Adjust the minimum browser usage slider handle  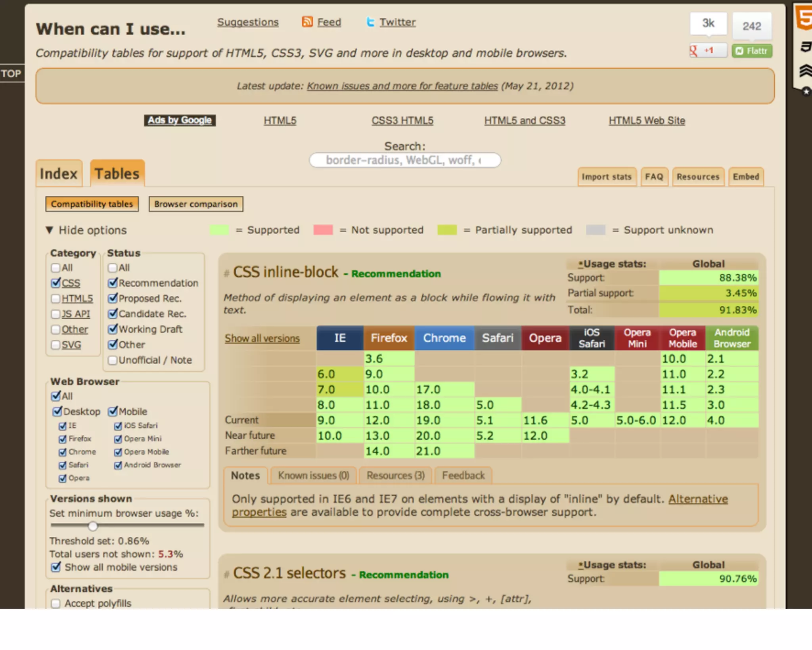(93, 526)
